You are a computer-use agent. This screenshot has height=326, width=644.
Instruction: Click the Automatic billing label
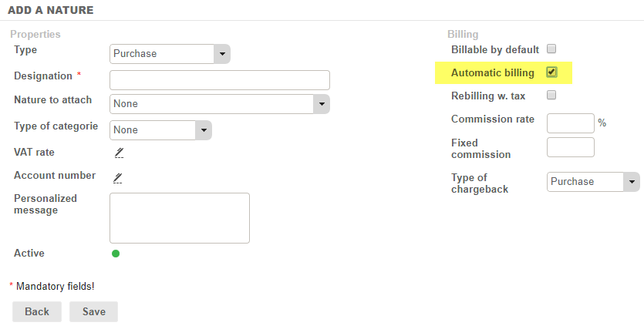[492, 73]
